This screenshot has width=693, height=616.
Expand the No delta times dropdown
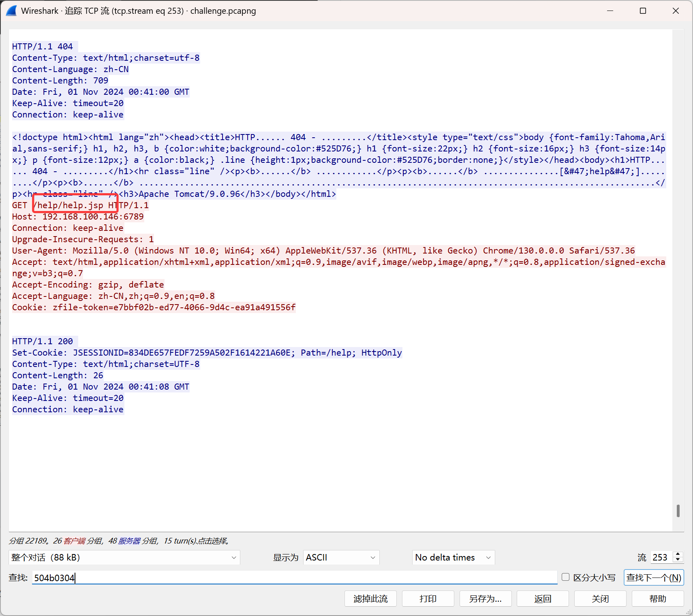(x=453, y=557)
